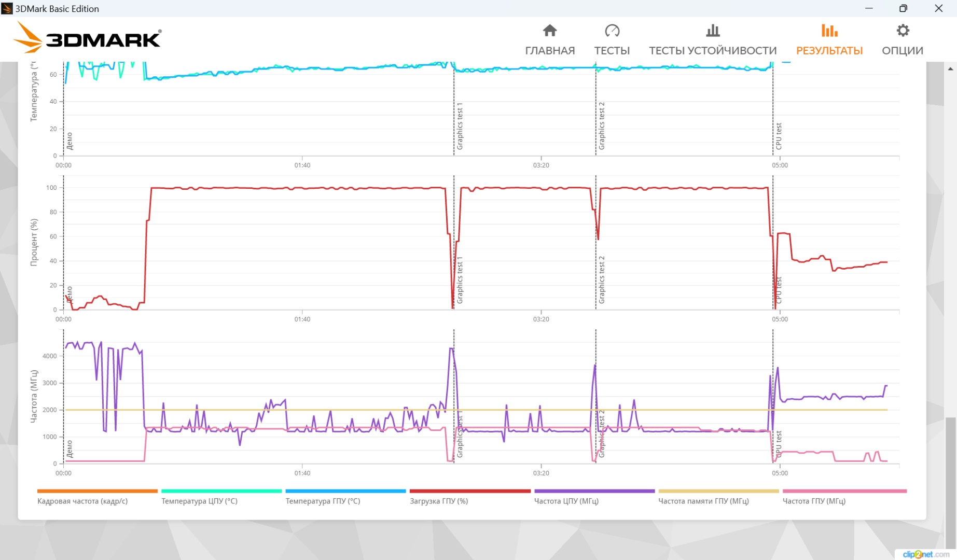Image resolution: width=957 pixels, height=560 pixels.
Task: Click the vertical scrollbar up arrow
Action: click(950, 68)
